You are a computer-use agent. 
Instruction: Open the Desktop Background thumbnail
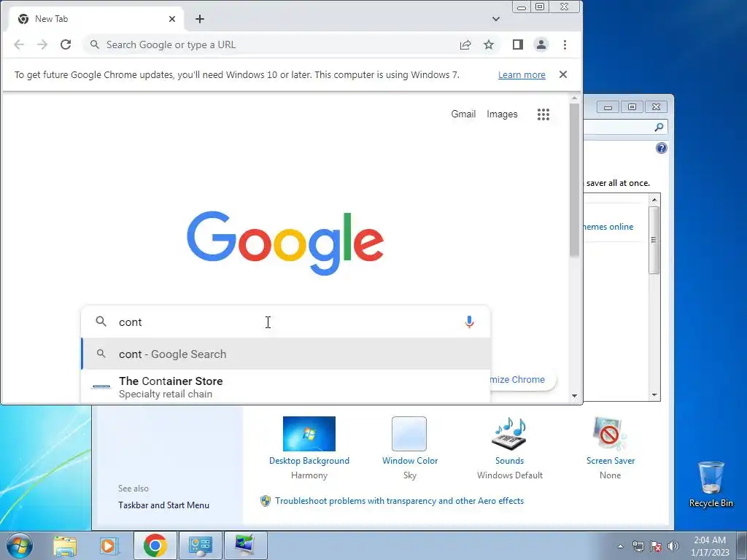click(x=309, y=434)
